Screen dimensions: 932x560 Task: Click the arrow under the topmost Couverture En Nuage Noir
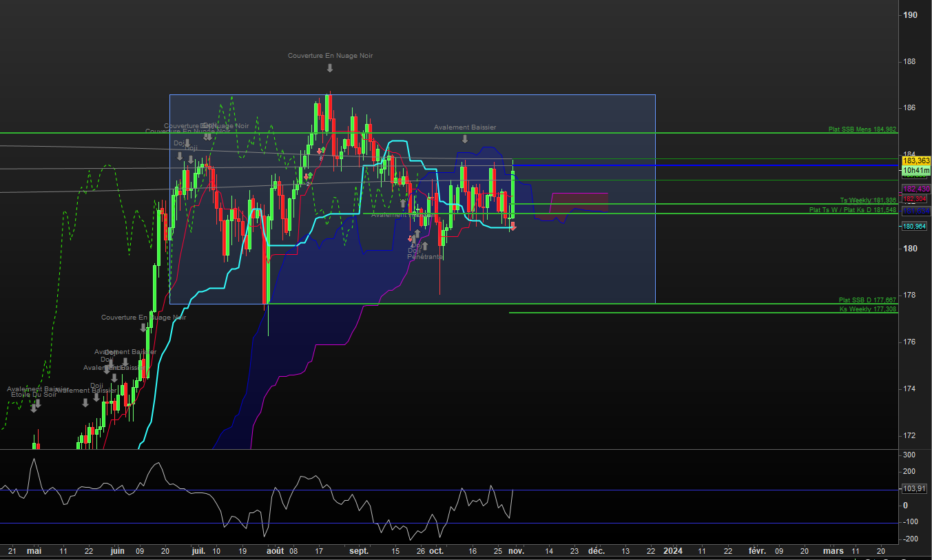pos(330,68)
